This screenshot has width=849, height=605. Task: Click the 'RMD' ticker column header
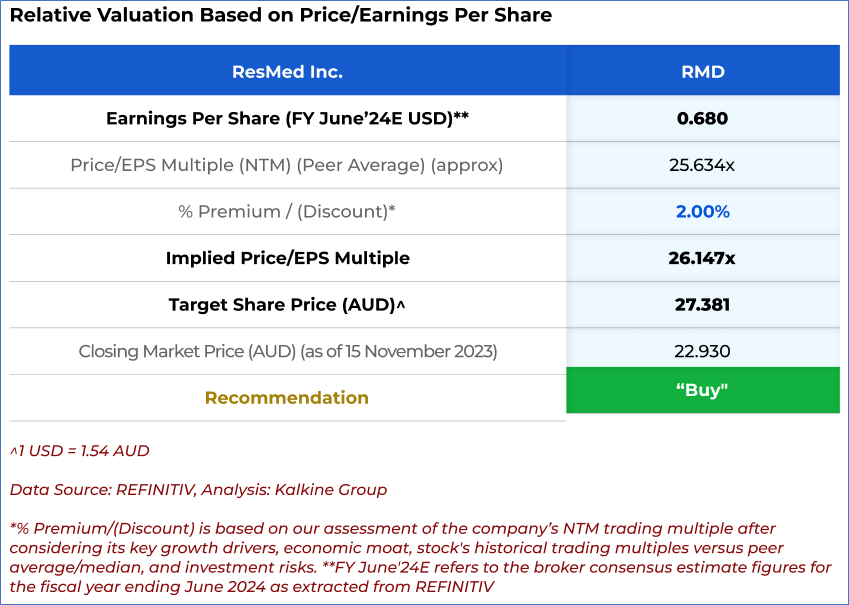click(702, 72)
